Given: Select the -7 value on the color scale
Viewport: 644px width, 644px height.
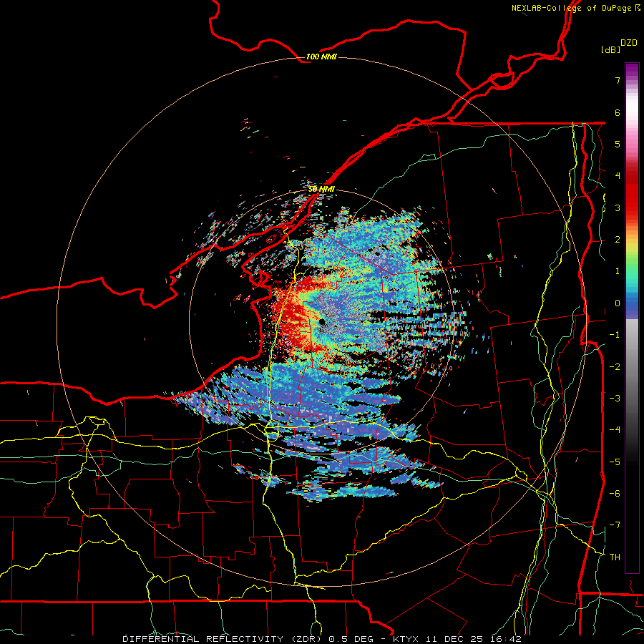Looking at the screenshot, I should pos(615,525).
